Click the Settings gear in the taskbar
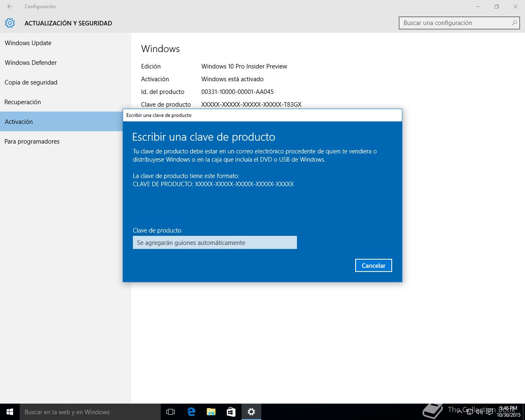 coord(251,412)
